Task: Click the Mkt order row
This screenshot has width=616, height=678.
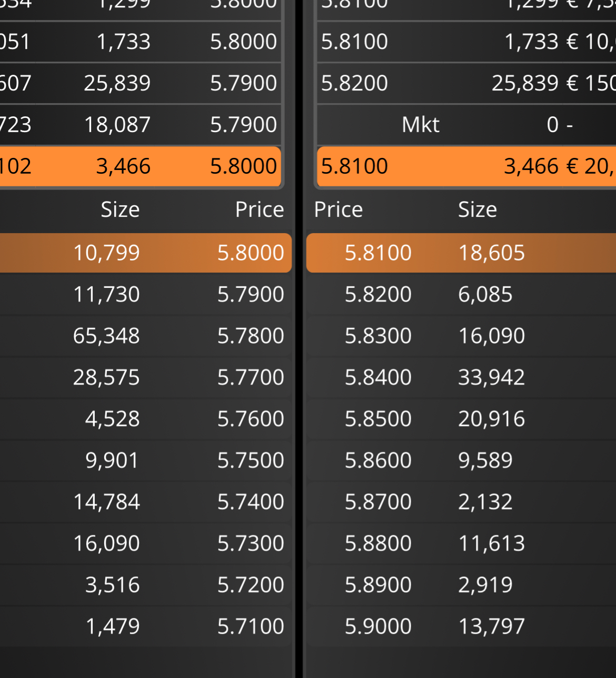Action: coord(466,125)
